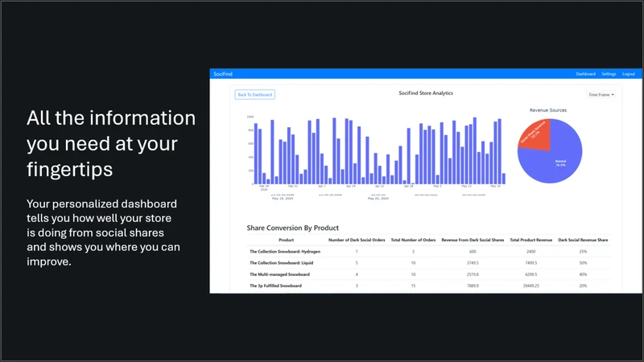Viewport: 644px width, 362px height.
Task: Select The 3p Fulfilled Snowboard row
Action: pyautogui.click(x=429, y=286)
